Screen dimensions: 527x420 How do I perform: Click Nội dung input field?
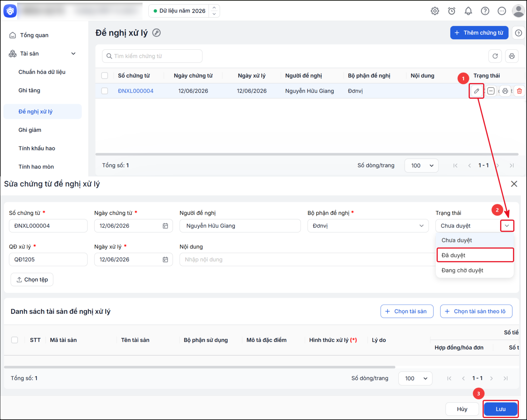[307, 259]
